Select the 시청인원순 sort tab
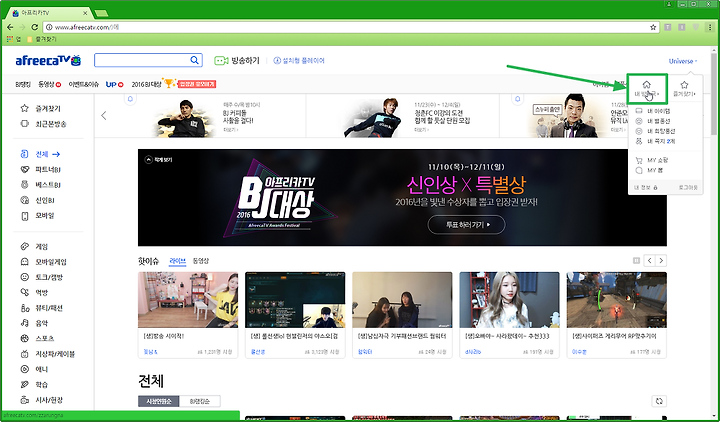The height and width of the screenshot is (422, 720). tap(159, 401)
